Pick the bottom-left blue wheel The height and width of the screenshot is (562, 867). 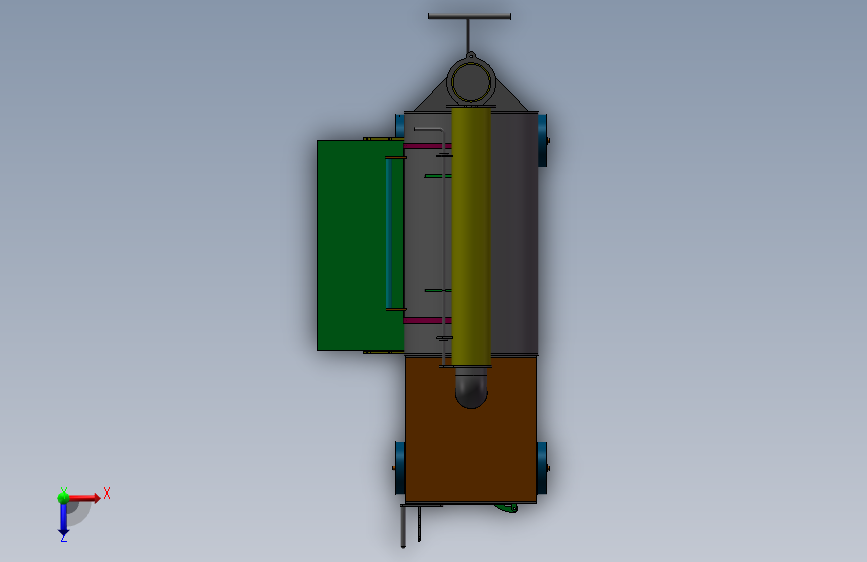(x=399, y=468)
